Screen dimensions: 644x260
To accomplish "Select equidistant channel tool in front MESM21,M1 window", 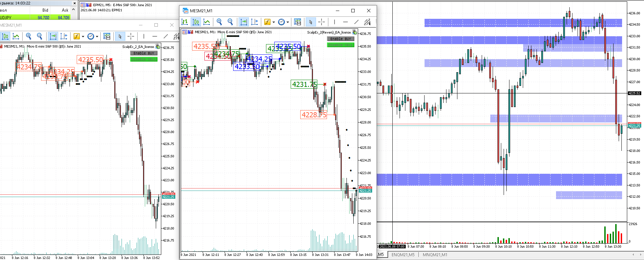I will [x=367, y=22].
